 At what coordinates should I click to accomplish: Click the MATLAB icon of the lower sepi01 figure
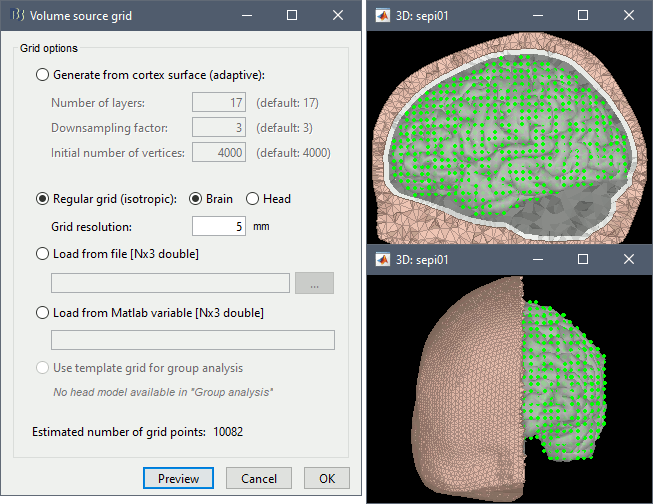(382, 259)
